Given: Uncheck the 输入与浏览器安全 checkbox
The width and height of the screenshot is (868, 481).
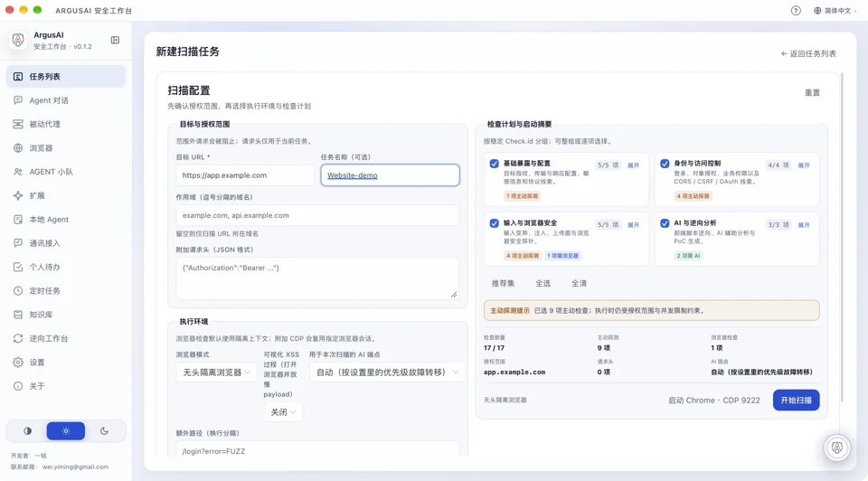Looking at the screenshot, I should [494, 223].
